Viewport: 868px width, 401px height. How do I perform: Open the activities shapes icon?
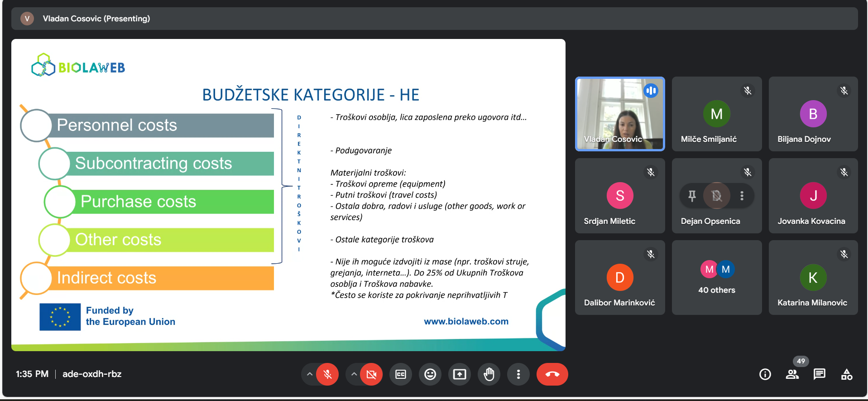[x=846, y=374]
